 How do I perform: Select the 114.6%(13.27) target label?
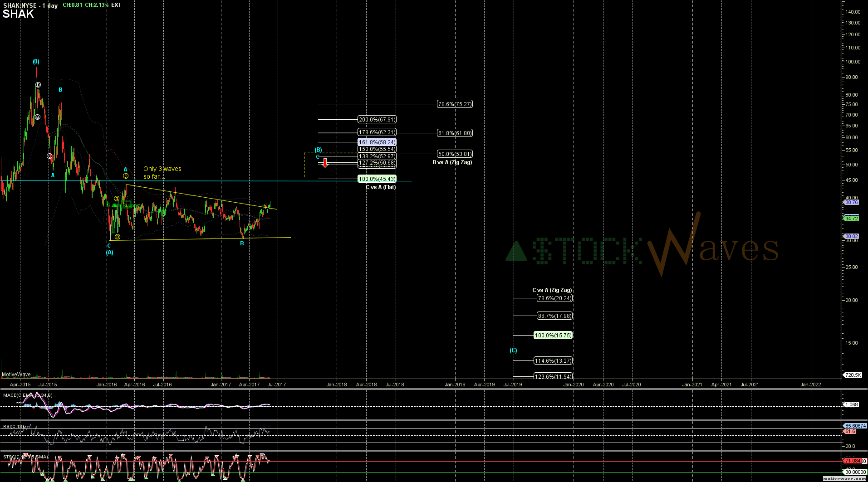coord(553,361)
